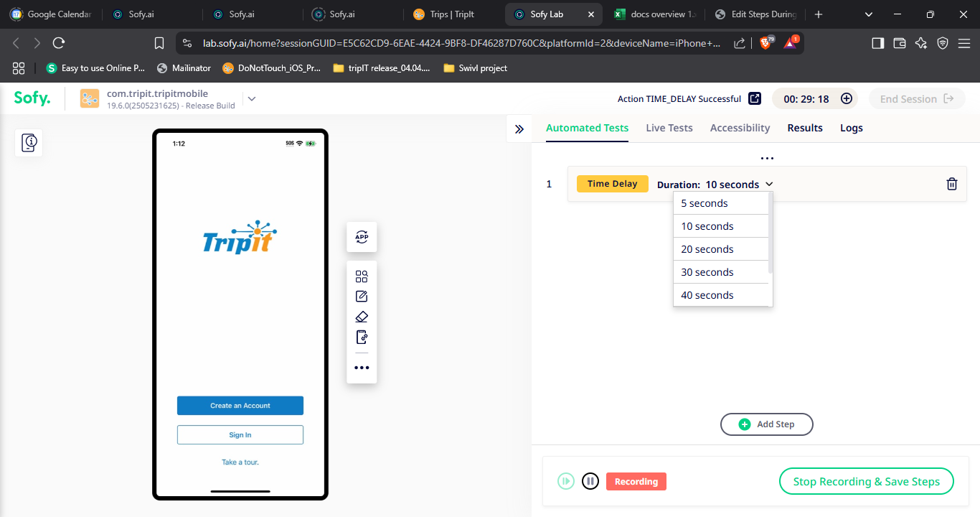Click the plus icon to extend session time
Screen dimensions: 980x517
[847, 99]
